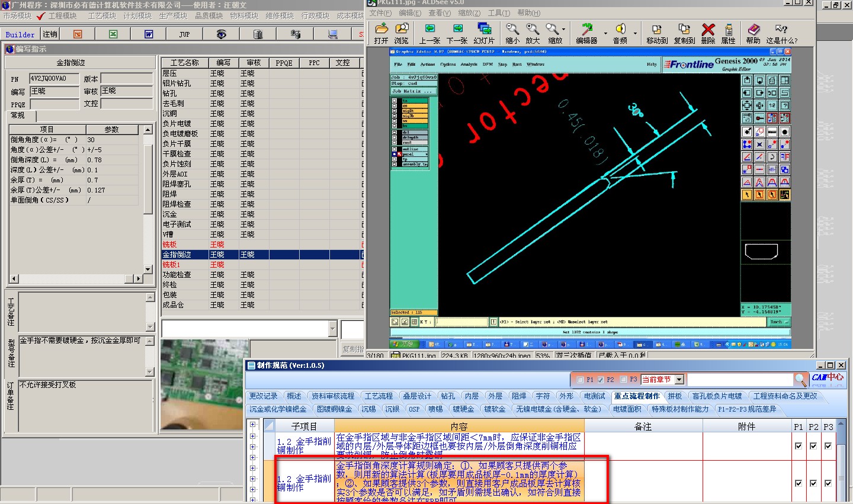Viewport: 853px width, 504px height.
Task: Click the circuit board photo thumbnail
Action: pos(203,385)
